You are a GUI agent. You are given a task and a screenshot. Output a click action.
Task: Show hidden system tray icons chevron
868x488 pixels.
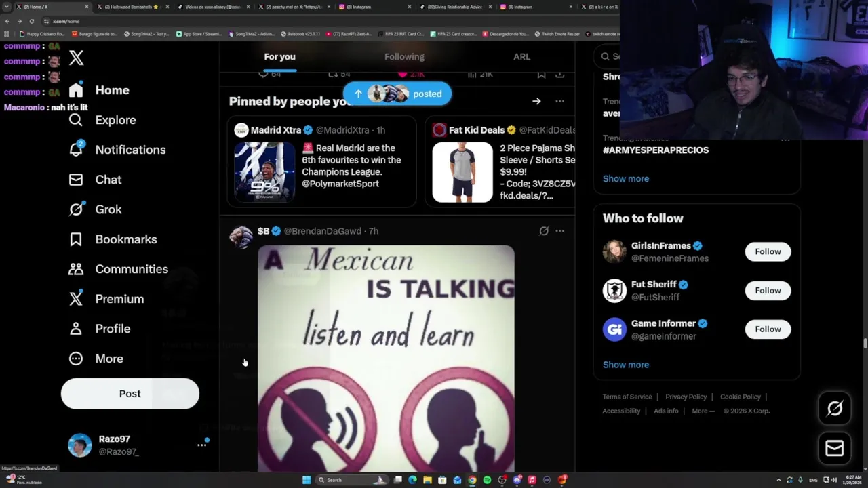point(779,480)
